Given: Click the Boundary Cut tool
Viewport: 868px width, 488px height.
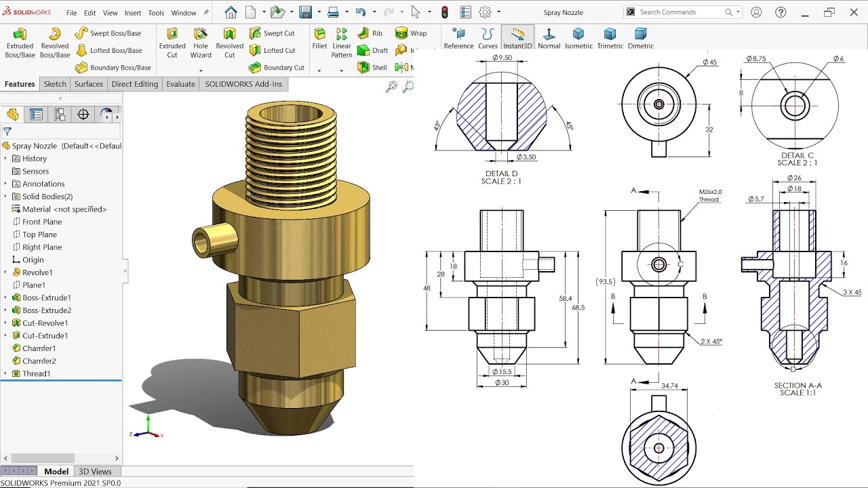Looking at the screenshot, I should (277, 68).
